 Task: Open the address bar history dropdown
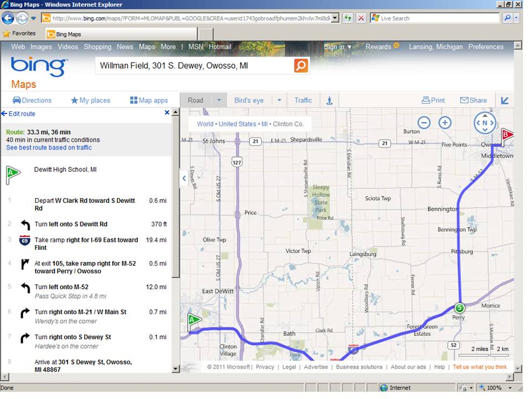[335, 18]
